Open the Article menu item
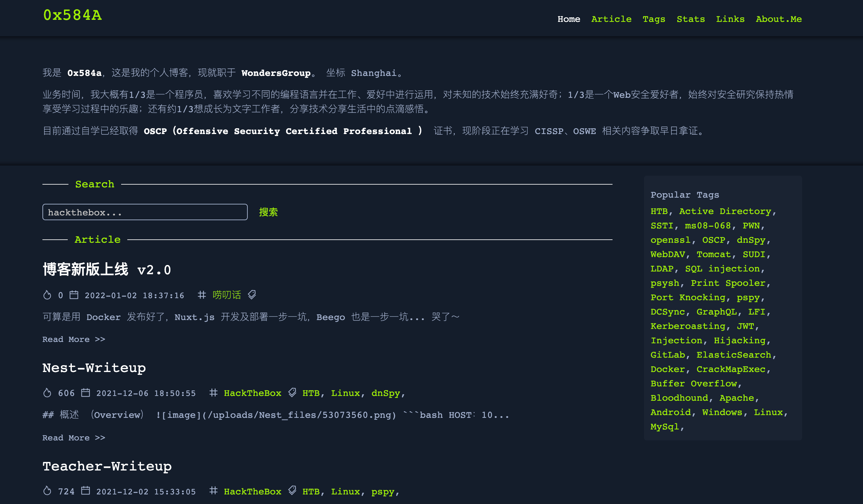This screenshot has height=504, width=863. pyautogui.click(x=611, y=19)
